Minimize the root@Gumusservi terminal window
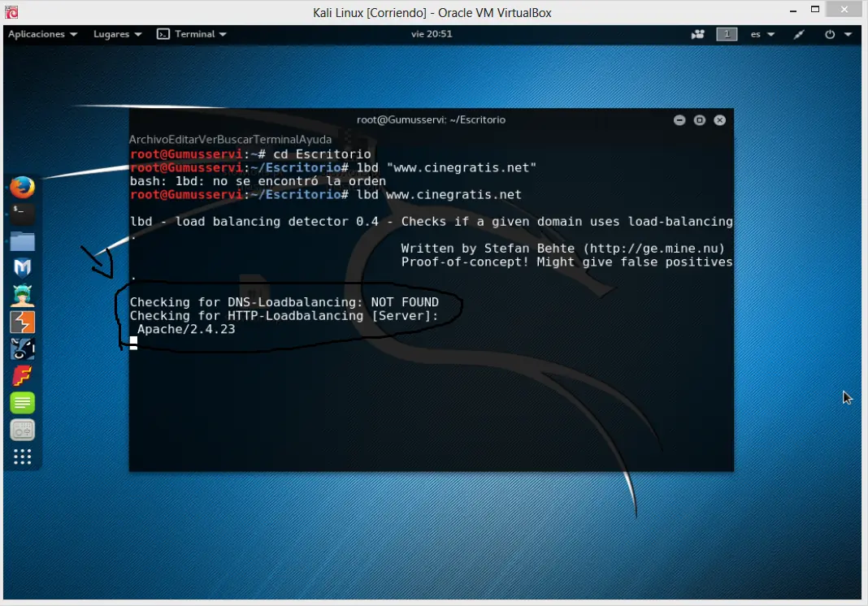The width and height of the screenshot is (868, 606). [679, 120]
